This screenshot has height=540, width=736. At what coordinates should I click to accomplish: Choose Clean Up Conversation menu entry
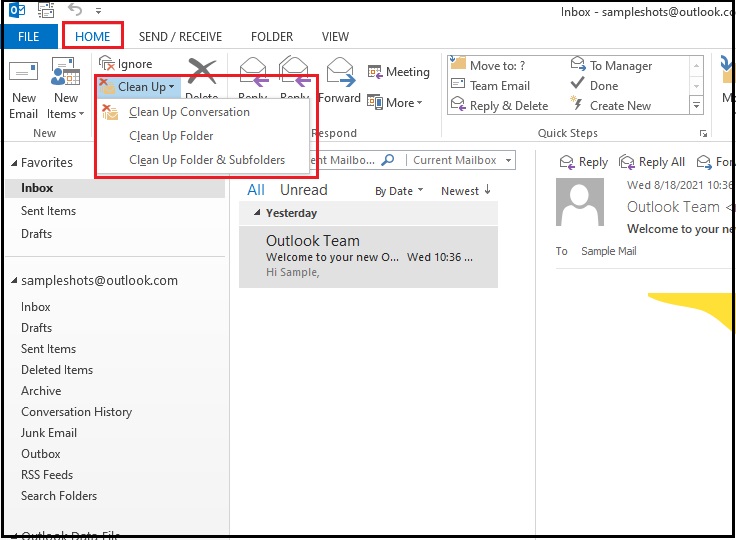click(x=202, y=112)
